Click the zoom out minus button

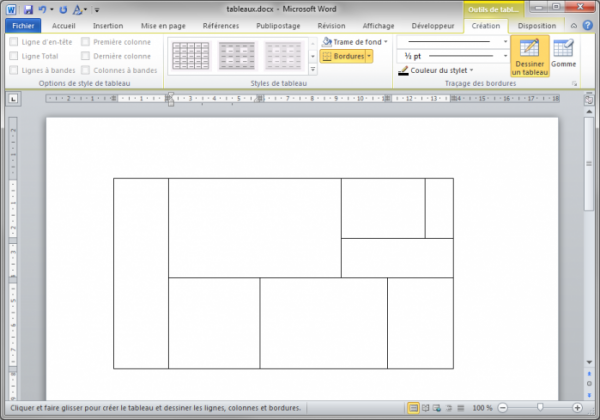click(502, 408)
